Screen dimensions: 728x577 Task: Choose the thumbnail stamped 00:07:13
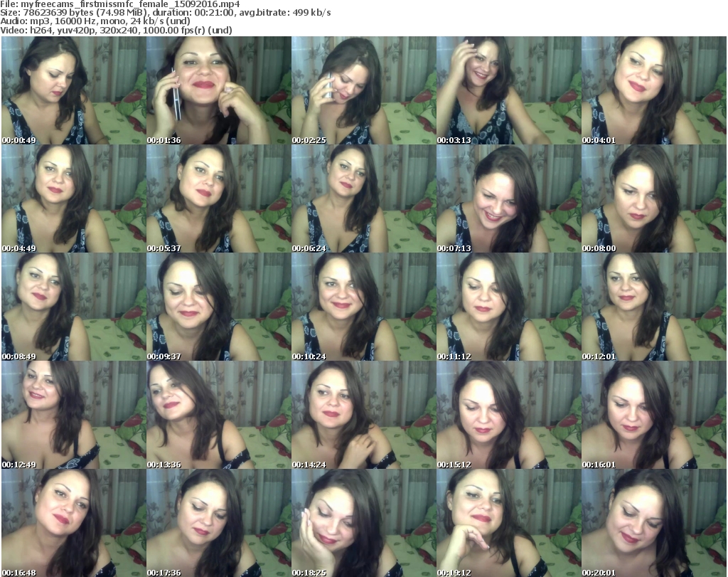coord(508,198)
